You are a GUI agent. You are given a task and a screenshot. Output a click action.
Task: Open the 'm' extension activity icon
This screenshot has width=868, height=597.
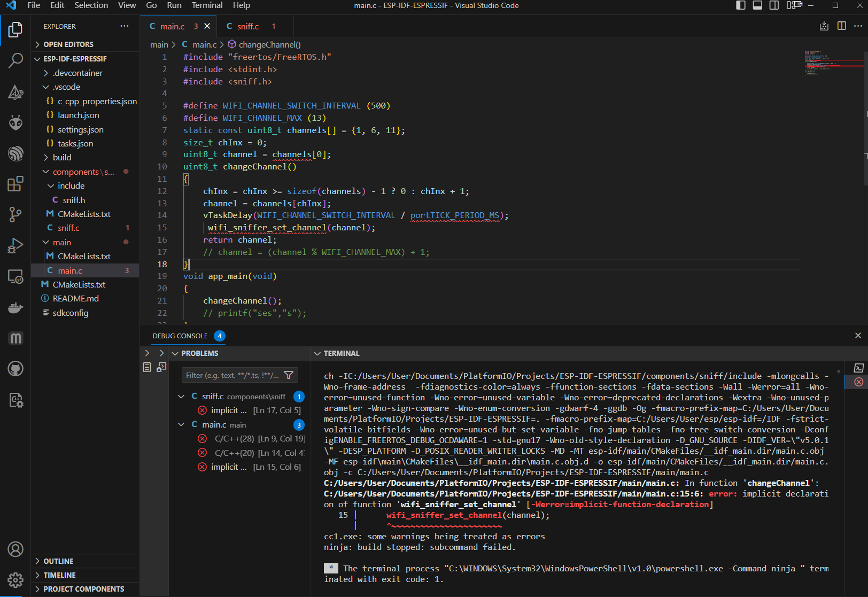(x=15, y=338)
